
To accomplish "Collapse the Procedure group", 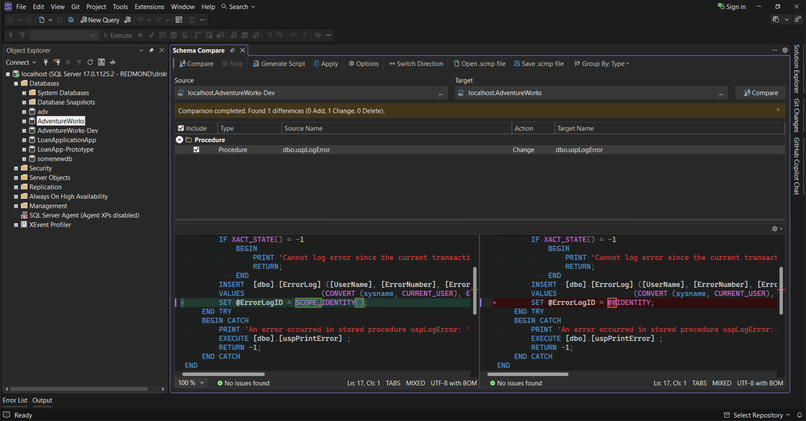I will click(x=179, y=140).
